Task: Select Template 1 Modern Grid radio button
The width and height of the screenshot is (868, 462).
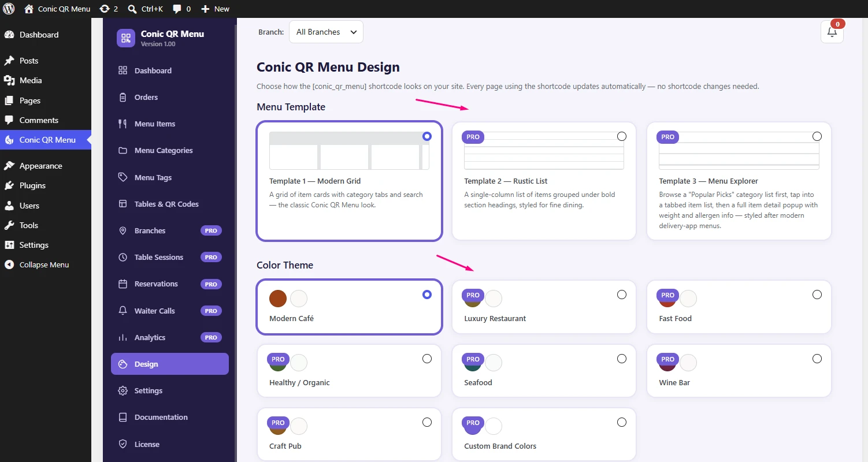Action: tap(427, 136)
